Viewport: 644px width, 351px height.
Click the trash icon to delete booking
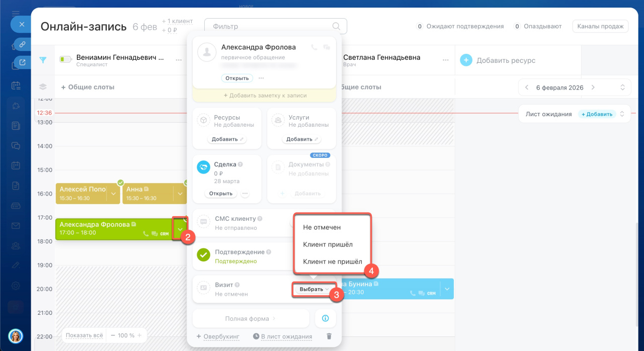coord(329,336)
